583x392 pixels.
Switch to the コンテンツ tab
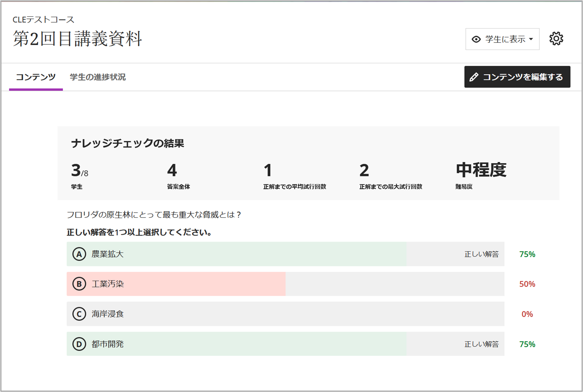(x=36, y=77)
